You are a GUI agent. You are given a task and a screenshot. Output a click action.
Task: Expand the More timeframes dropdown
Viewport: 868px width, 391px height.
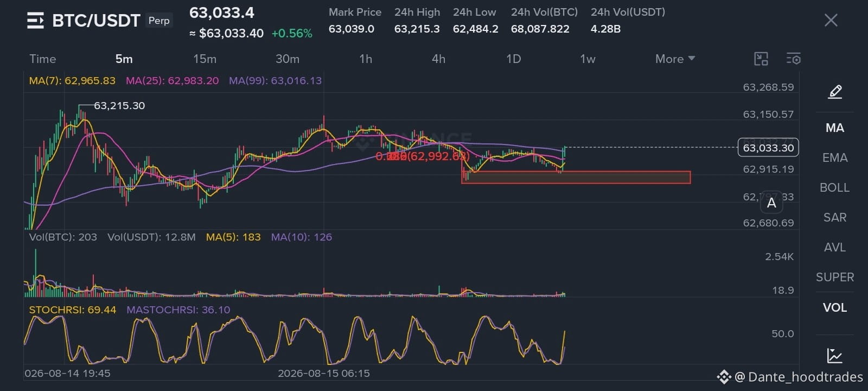pos(675,59)
